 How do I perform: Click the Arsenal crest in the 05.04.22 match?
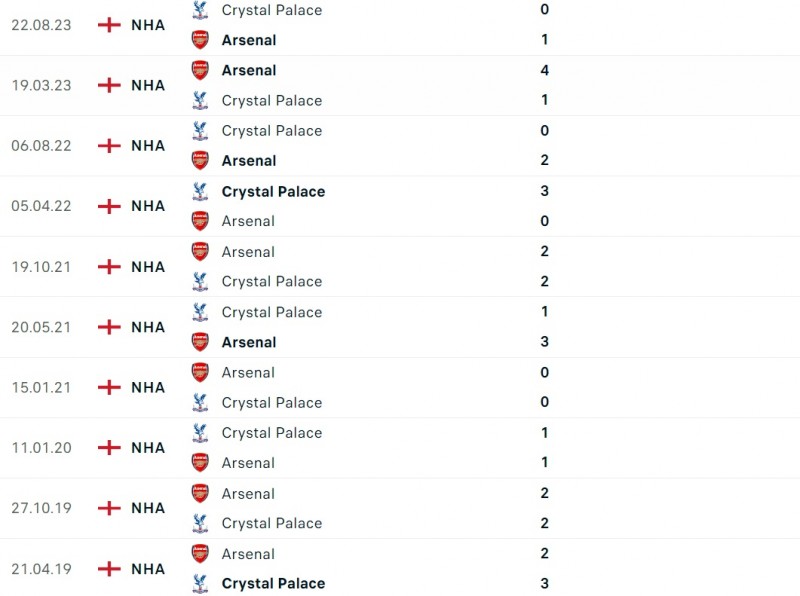200,221
